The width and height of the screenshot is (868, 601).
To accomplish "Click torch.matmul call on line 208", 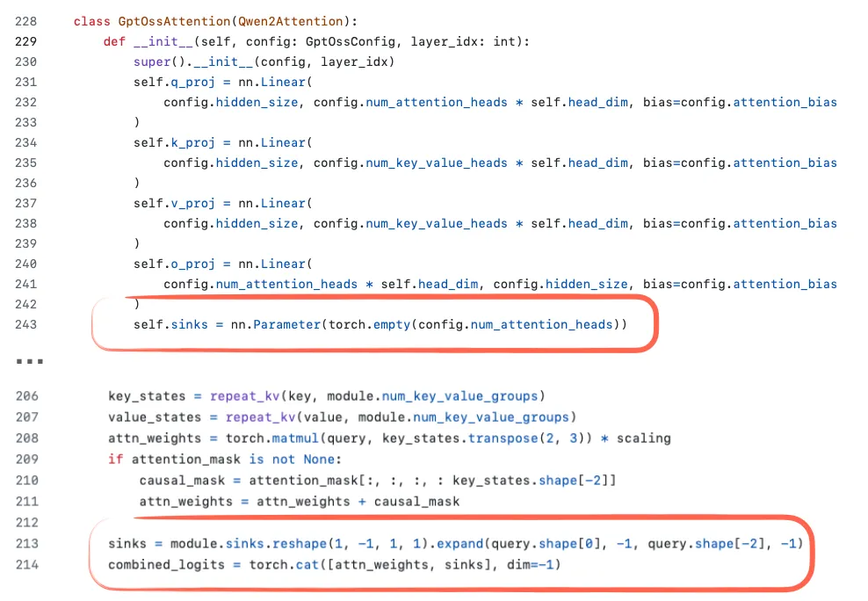I will [271, 438].
